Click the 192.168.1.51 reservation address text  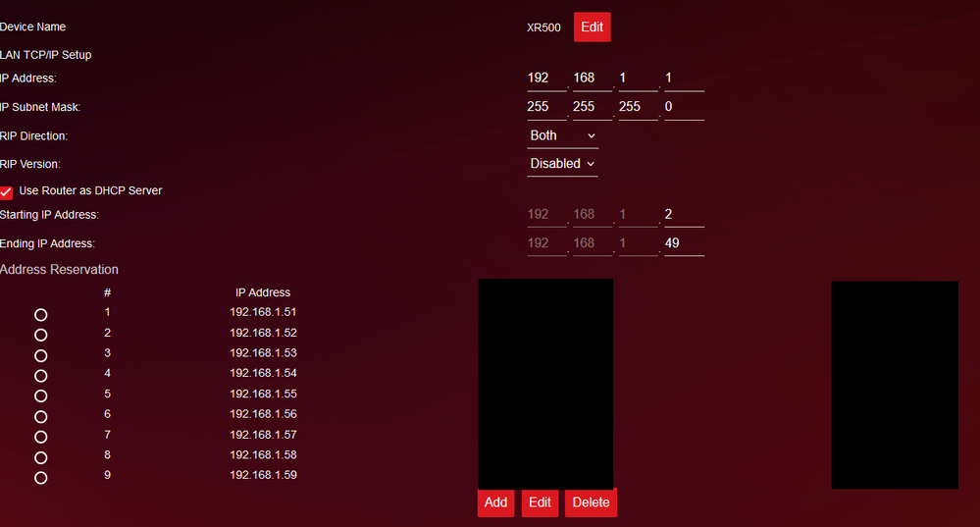(x=263, y=312)
